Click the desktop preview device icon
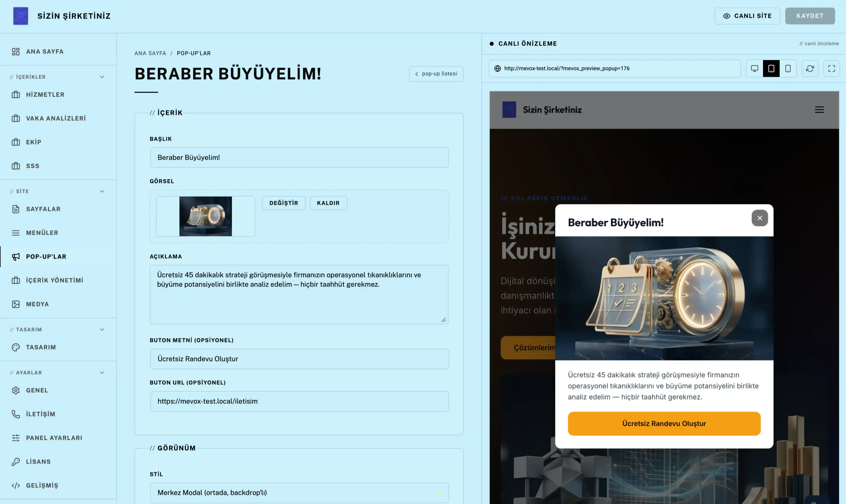This screenshot has width=846, height=504. pos(754,69)
